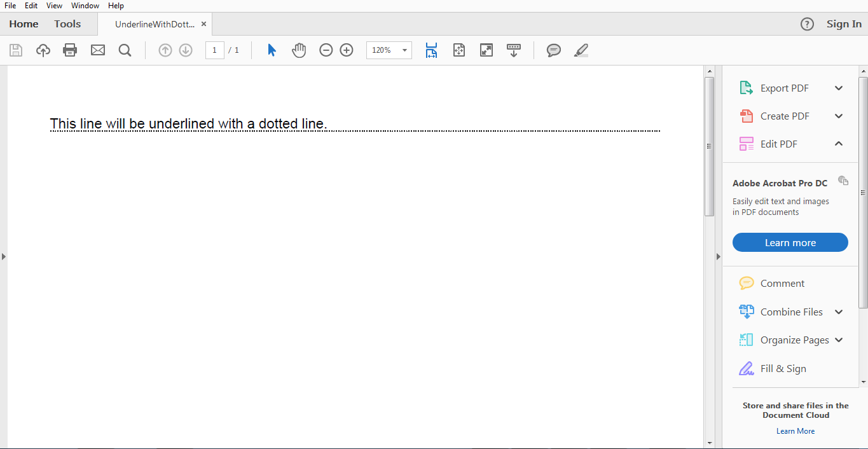Click the page number input field

pos(214,50)
